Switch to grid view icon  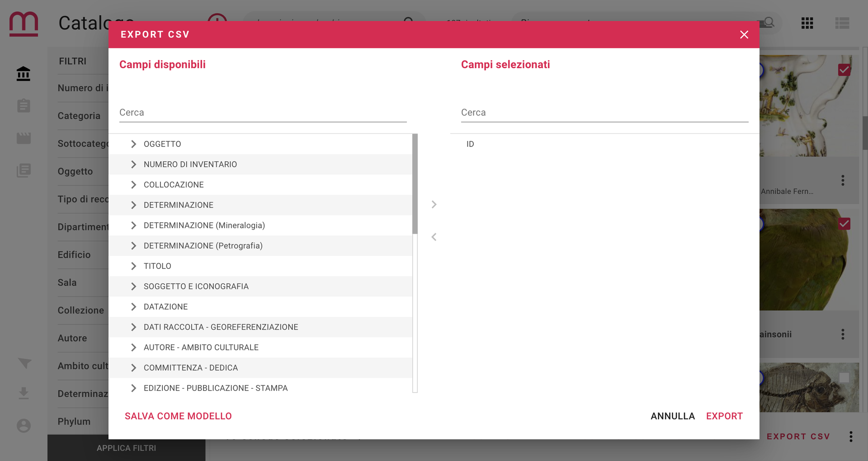(807, 23)
